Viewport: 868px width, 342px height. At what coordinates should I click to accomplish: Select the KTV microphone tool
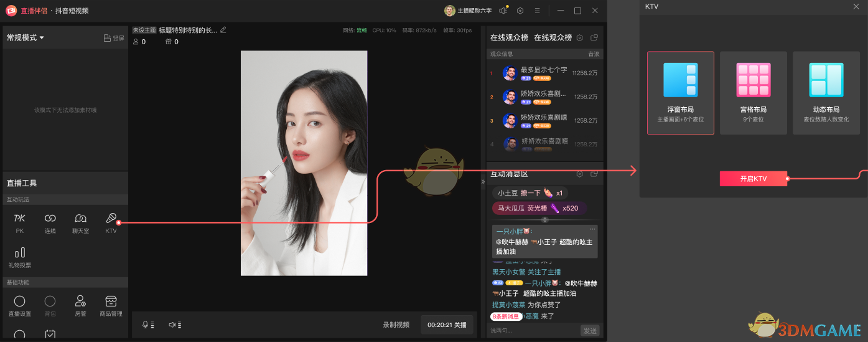pyautogui.click(x=111, y=222)
